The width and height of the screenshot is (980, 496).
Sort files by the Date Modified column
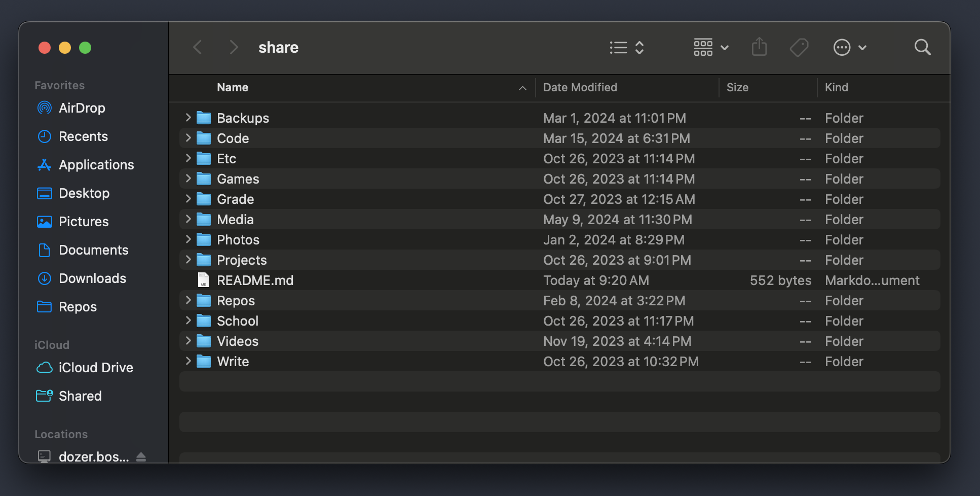(x=580, y=87)
